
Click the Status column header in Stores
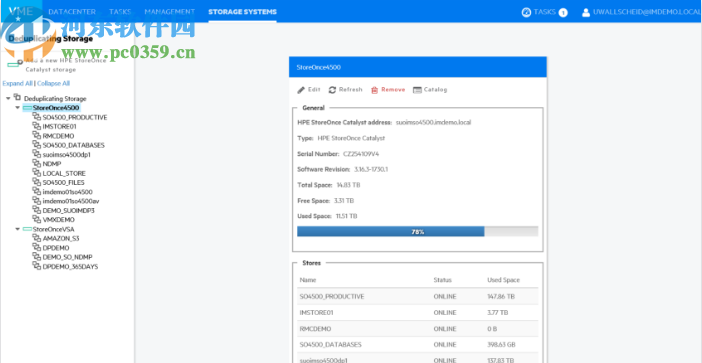[442, 280]
